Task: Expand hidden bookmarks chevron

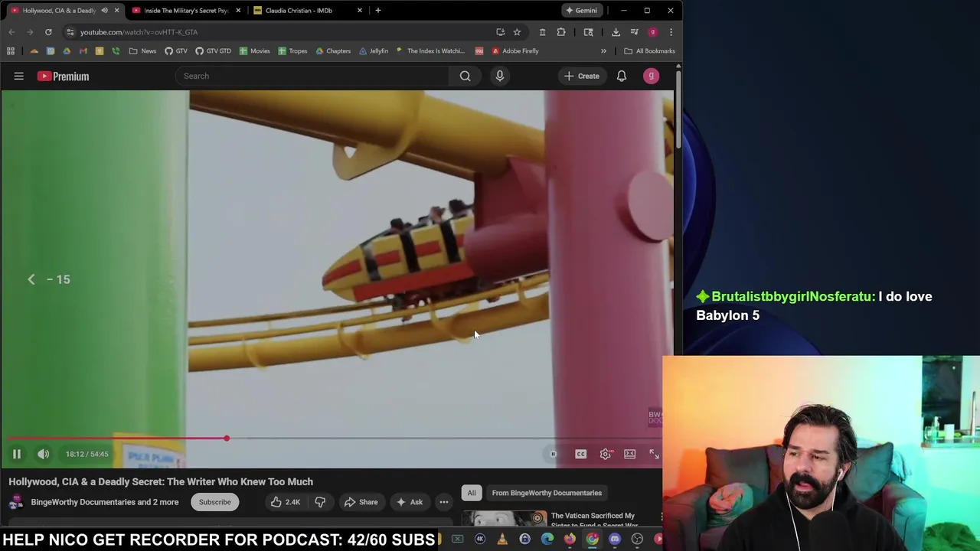Action: [x=603, y=51]
